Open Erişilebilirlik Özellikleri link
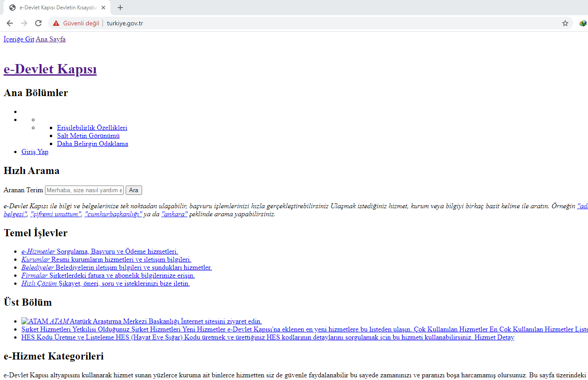588x380 pixels. pos(92,128)
